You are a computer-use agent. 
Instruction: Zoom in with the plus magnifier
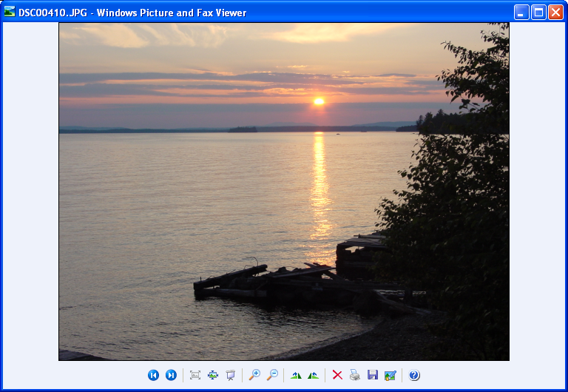tap(254, 375)
